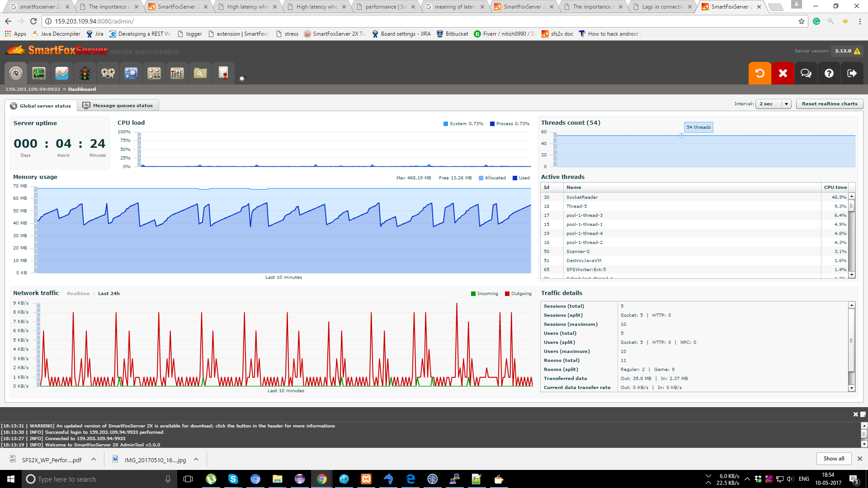Open the mixer sliders module icon
The width and height of the screenshot is (868, 488).
pyautogui.click(x=177, y=73)
